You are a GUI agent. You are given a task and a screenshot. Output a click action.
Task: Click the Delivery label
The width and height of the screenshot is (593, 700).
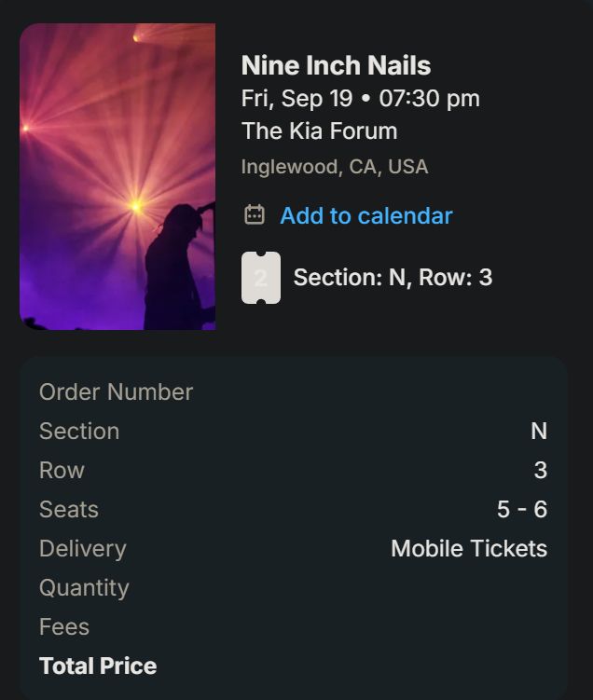(x=82, y=548)
